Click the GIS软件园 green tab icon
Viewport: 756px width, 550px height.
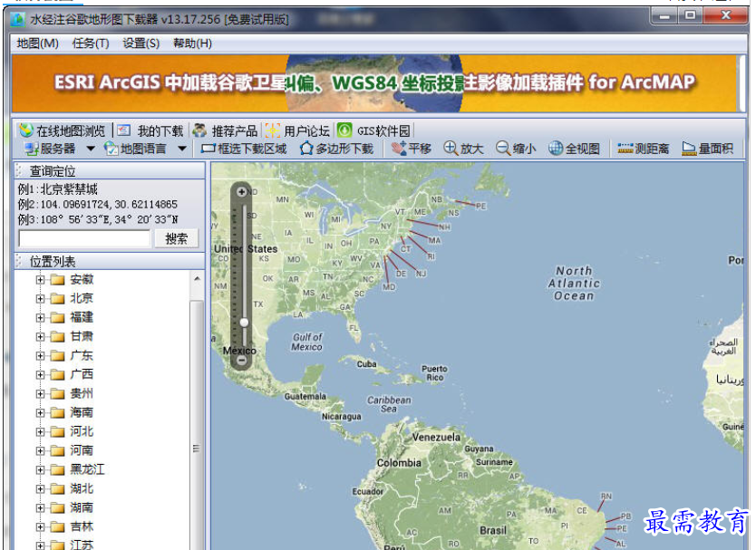tap(344, 130)
